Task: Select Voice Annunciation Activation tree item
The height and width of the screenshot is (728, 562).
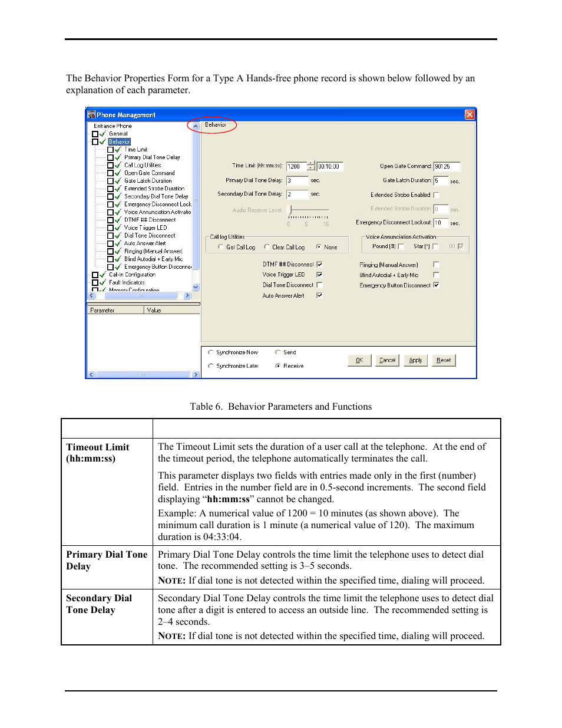Action: click(x=158, y=212)
